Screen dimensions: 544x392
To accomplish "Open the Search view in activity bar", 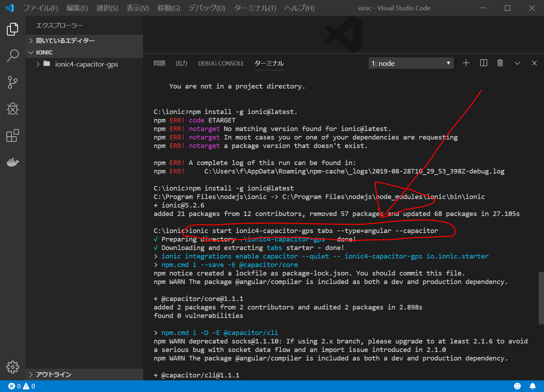I will coord(13,56).
